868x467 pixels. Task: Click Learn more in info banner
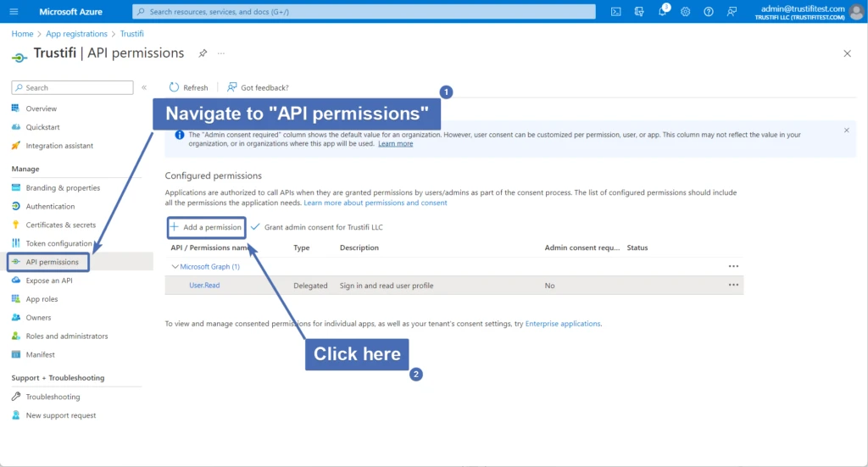coord(395,144)
